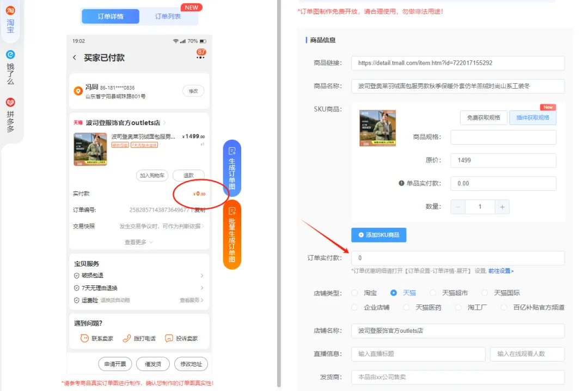Screen dimensions: 588x391
Task: Click info icon beside 单品实付款
Action: [x=401, y=183]
